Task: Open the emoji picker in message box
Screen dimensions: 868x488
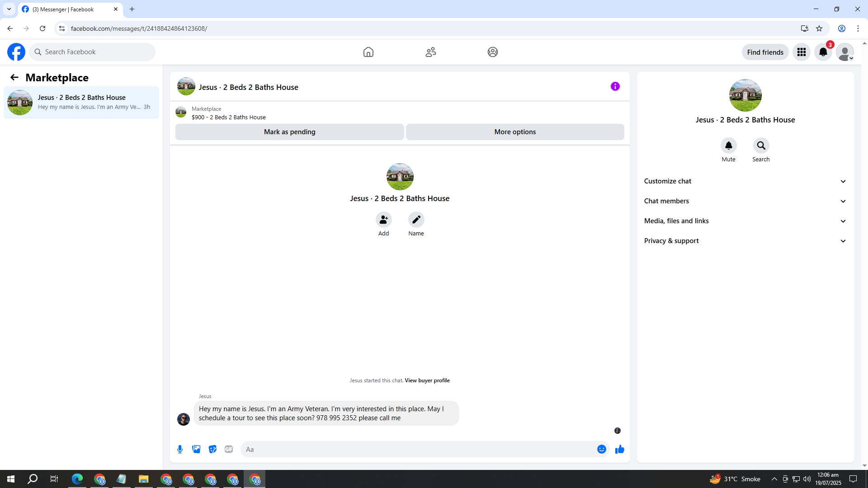Action: point(601,449)
